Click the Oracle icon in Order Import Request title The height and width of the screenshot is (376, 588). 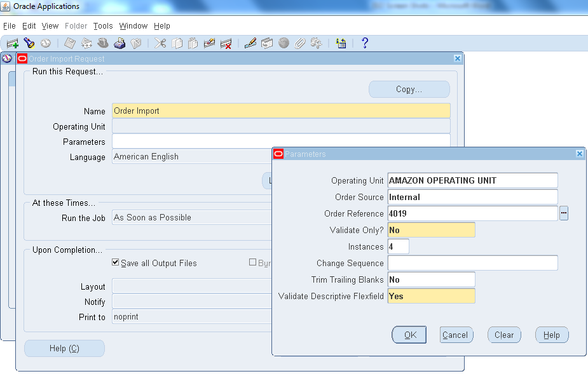point(22,58)
